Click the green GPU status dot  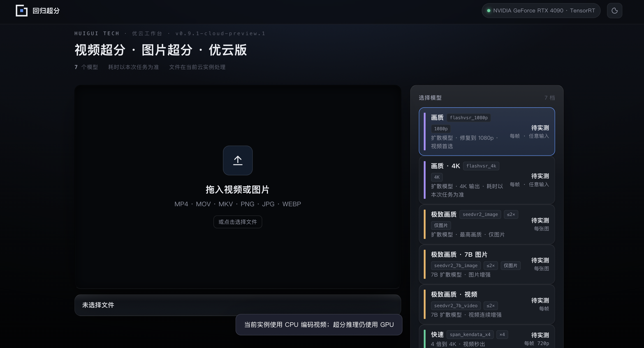[x=489, y=11]
